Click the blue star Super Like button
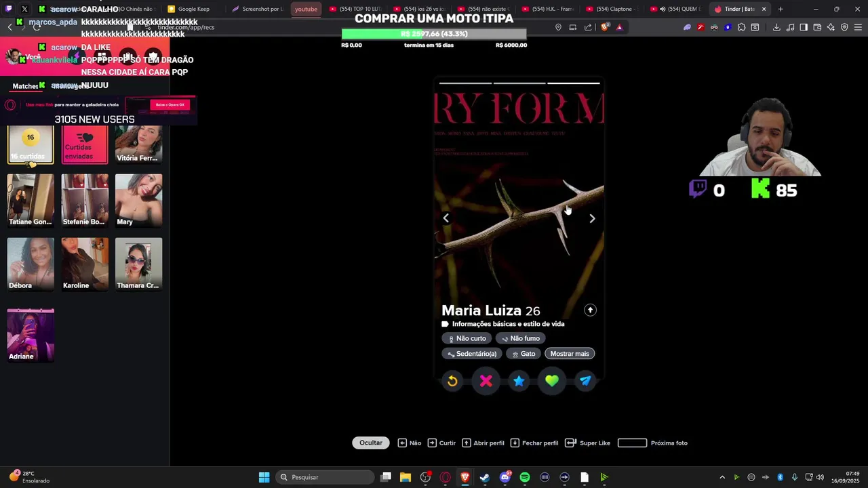The width and height of the screenshot is (868, 488). tap(519, 381)
